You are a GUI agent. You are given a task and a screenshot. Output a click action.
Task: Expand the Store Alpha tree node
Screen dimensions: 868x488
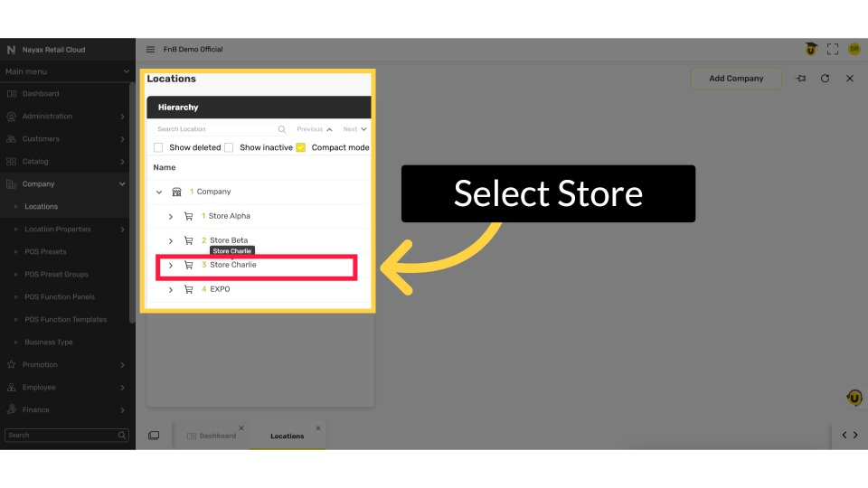pyautogui.click(x=171, y=217)
